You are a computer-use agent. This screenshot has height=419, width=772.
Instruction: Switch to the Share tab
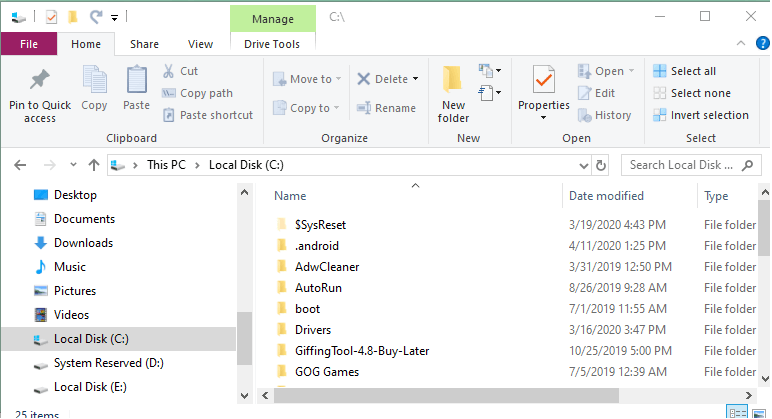tap(144, 44)
